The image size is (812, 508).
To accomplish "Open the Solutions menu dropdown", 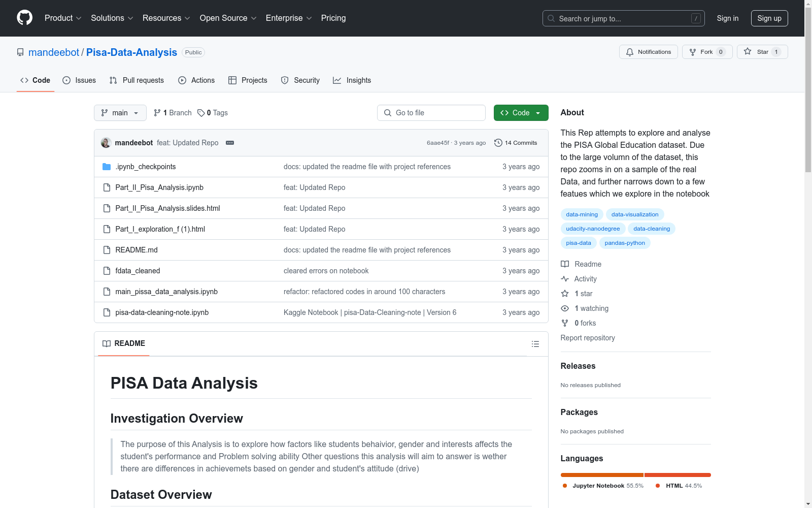I will click(x=112, y=18).
